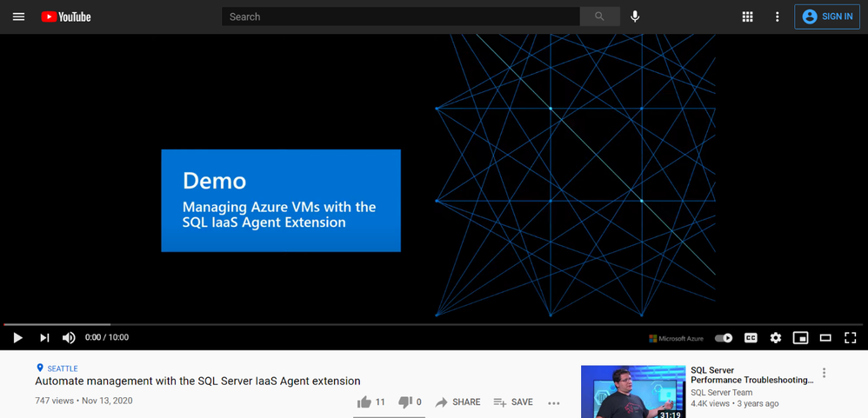
Task: Toggle the autoplay switch
Action: pyautogui.click(x=724, y=337)
